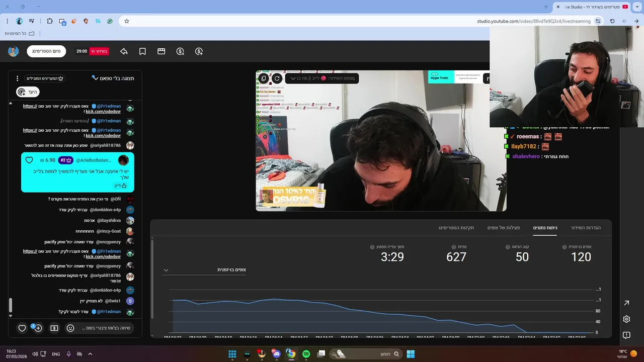
Task: Bookmark this page with the star icon
Action: point(127,21)
